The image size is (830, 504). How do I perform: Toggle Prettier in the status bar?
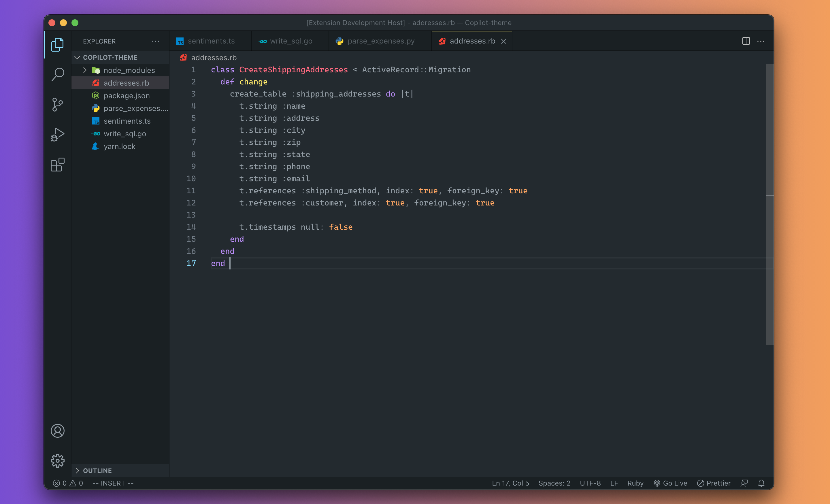click(714, 483)
